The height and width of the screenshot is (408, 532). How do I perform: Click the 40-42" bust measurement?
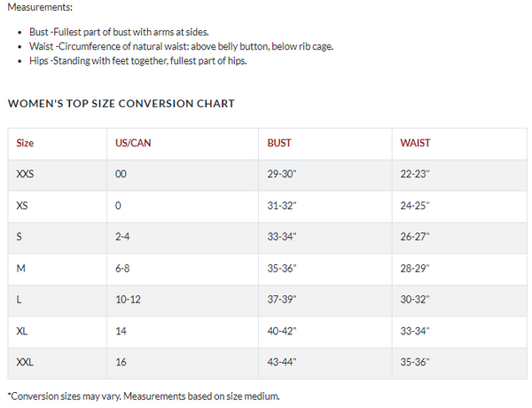point(282,331)
